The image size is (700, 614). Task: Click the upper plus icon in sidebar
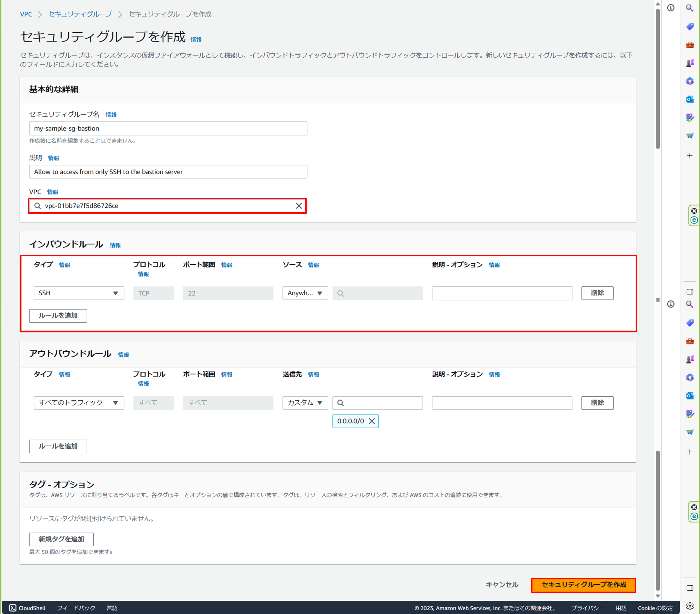point(689,156)
